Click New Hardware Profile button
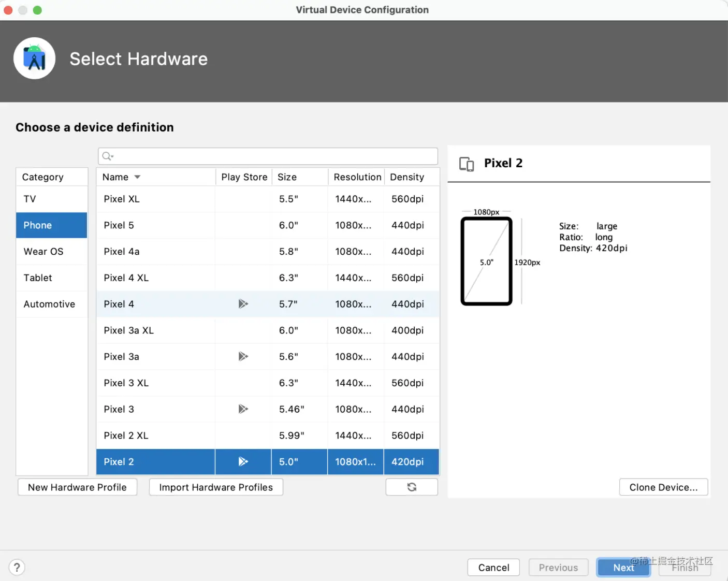Viewport: 728px width, 581px height. pos(77,487)
